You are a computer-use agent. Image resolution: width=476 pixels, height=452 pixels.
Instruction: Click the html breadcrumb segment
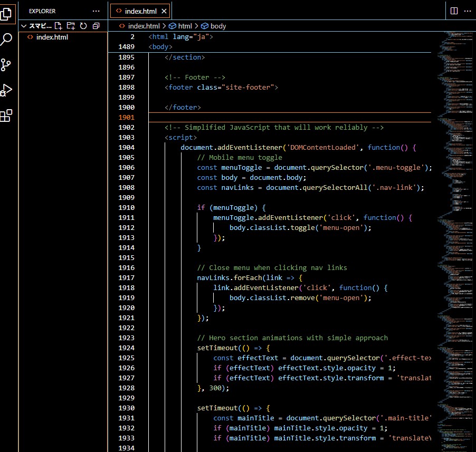tap(185, 26)
